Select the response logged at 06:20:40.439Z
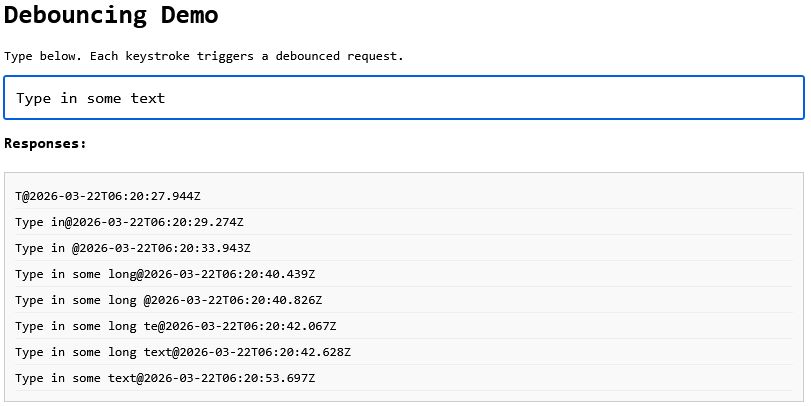The width and height of the screenshot is (811, 406). tap(165, 274)
